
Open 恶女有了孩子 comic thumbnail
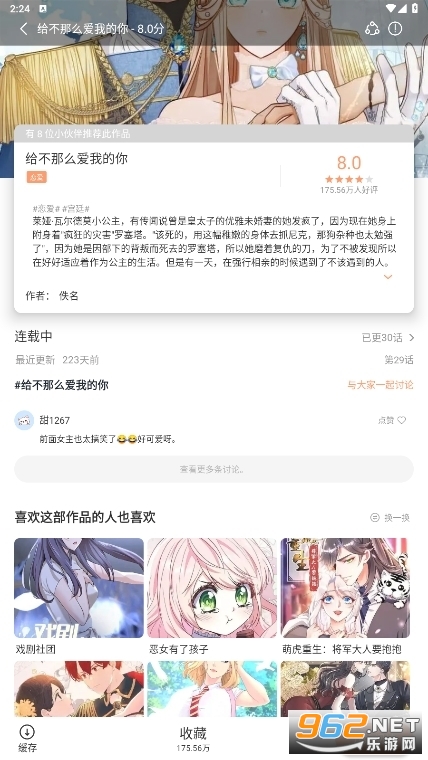pos(212,588)
